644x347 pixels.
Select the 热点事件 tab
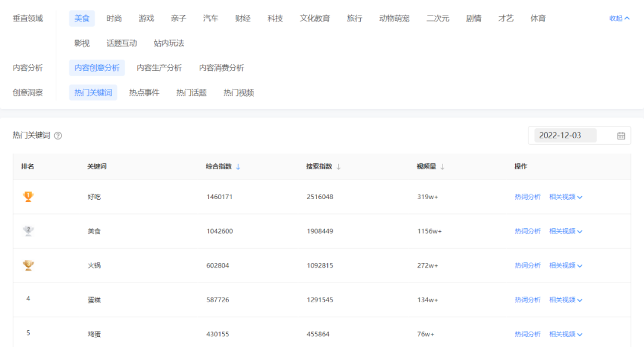[143, 92]
